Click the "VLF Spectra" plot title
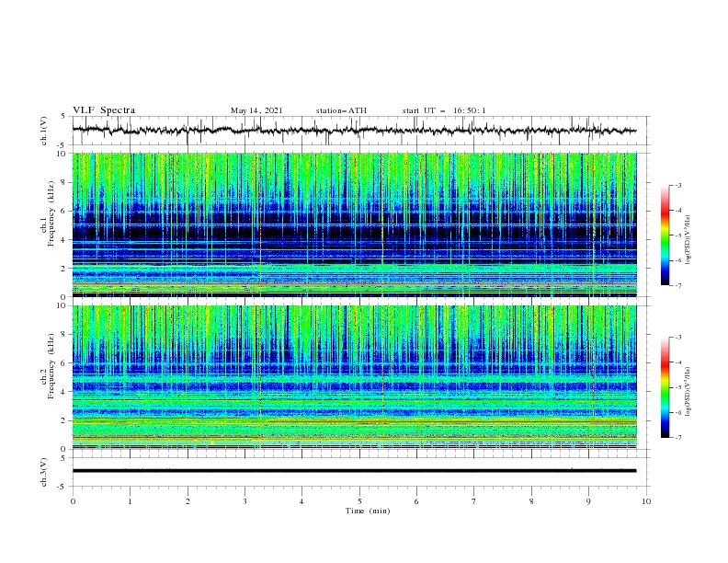This screenshot has height=563, width=728. (104, 110)
